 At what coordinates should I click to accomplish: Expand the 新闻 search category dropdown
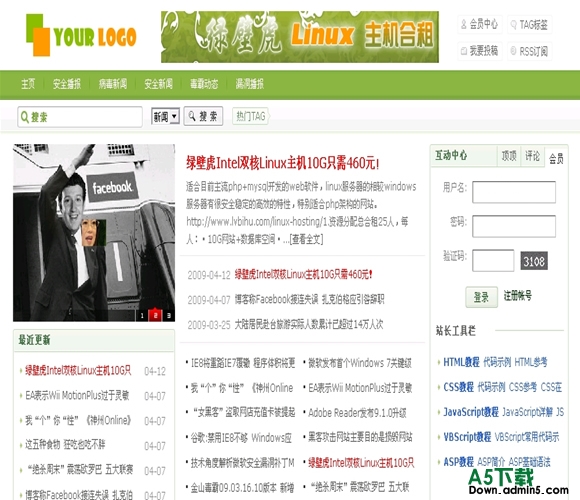click(165, 116)
